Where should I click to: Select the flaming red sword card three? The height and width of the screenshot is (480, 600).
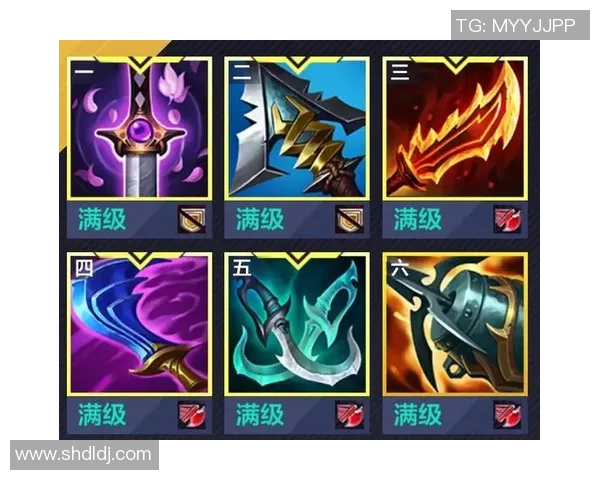[x=455, y=128]
